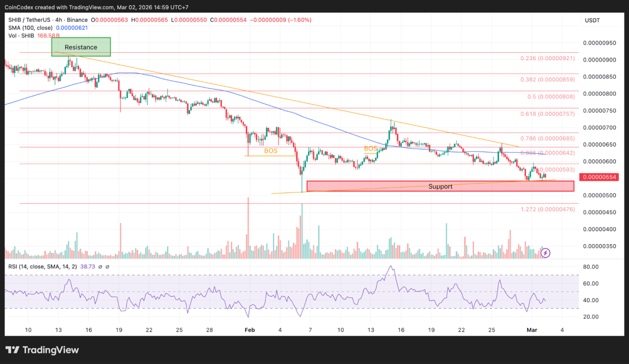Screen dimensions: 629x364
Task: Click the Feb label on the time axis
Action: tap(250, 330)
